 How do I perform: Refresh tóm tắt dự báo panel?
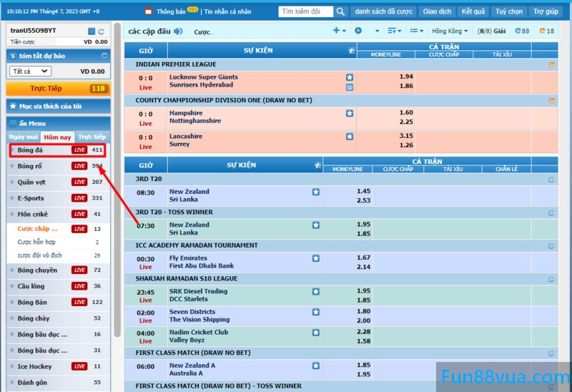coord(104,56)
